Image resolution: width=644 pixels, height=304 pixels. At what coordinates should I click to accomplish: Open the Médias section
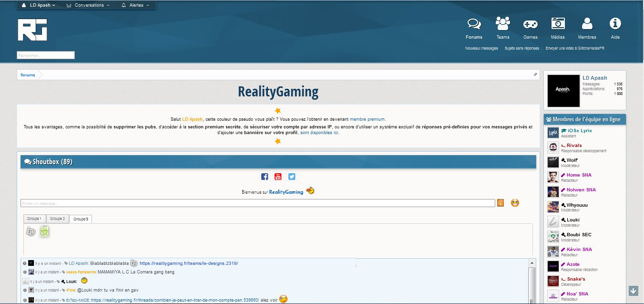(558, 23)
